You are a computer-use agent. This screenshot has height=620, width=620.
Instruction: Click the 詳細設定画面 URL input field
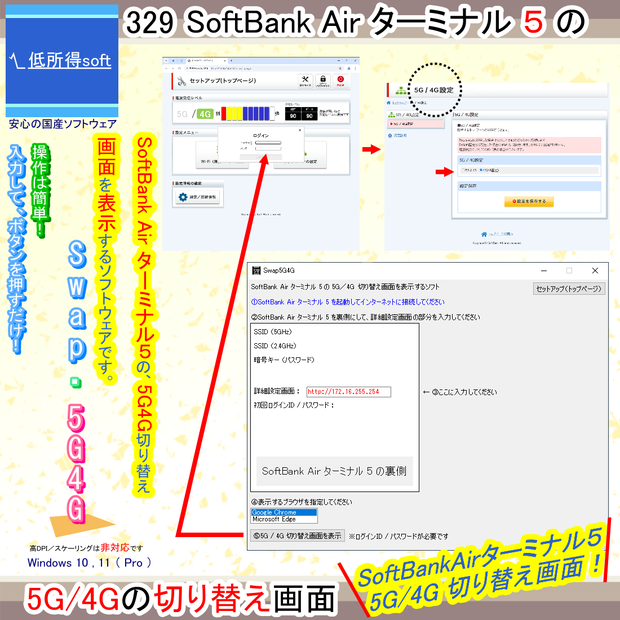348,391
